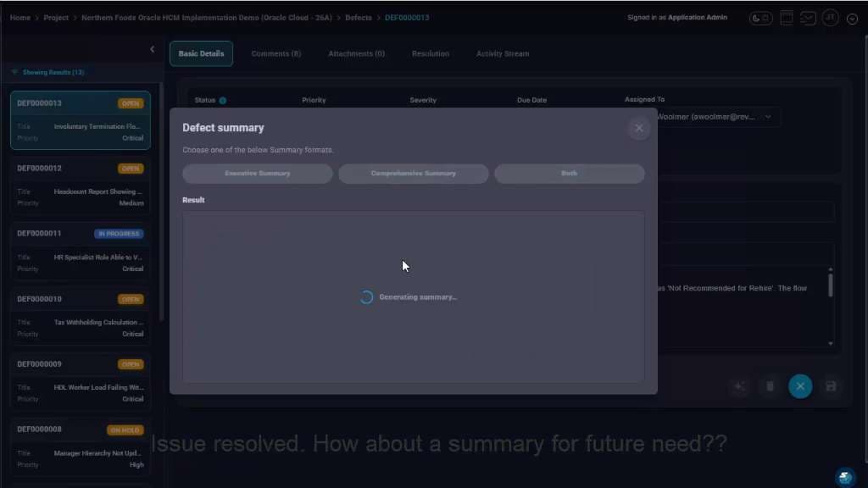
Task: Click the DEF0000013 breadcrumb entry
Action: (407, 18)
